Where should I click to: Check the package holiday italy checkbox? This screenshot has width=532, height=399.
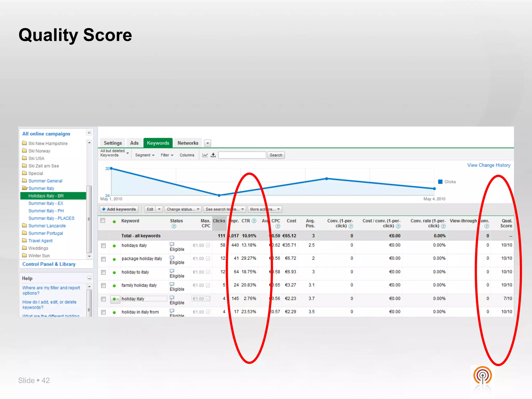point(103,259)
